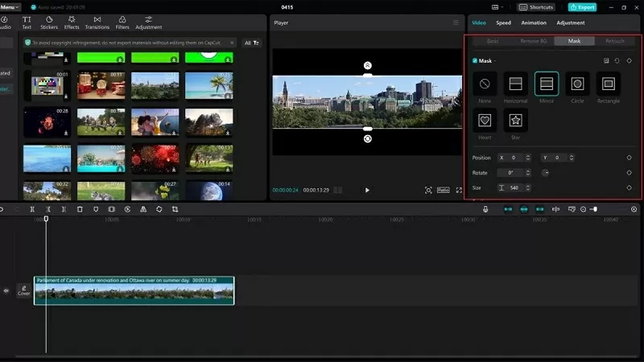Click the timeline zoom out minus icon
The image size is (644, 362).
[x=583, y=209]
